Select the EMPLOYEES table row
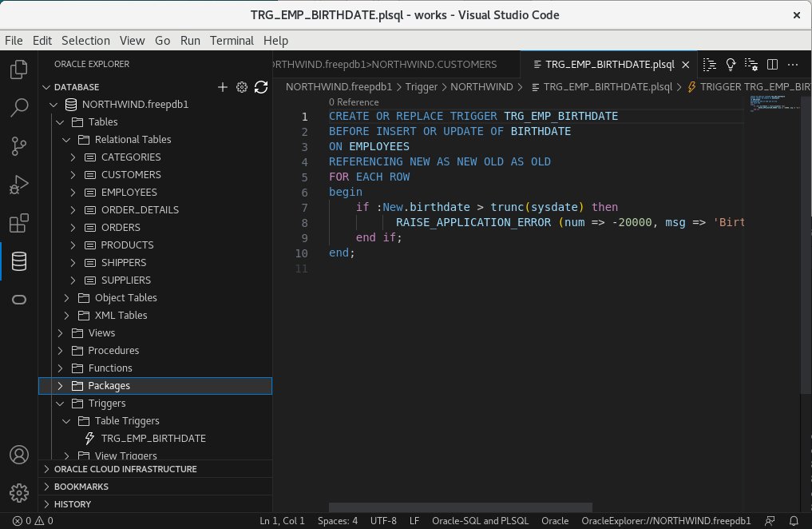This screenshot has height=529, width=812. point(156,193)
